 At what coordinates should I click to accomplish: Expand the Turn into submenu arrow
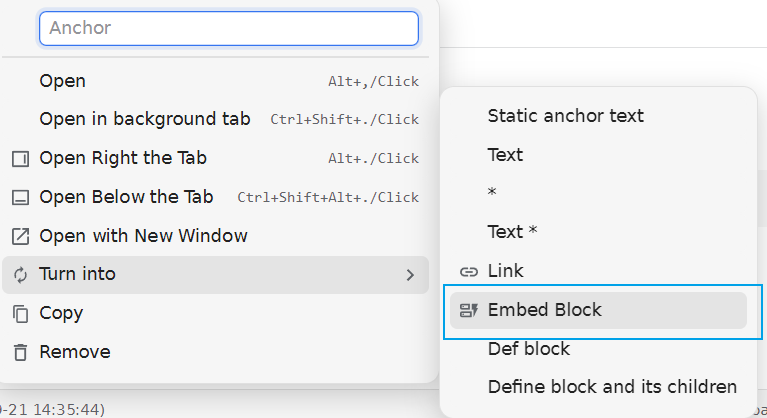[410, 275]
